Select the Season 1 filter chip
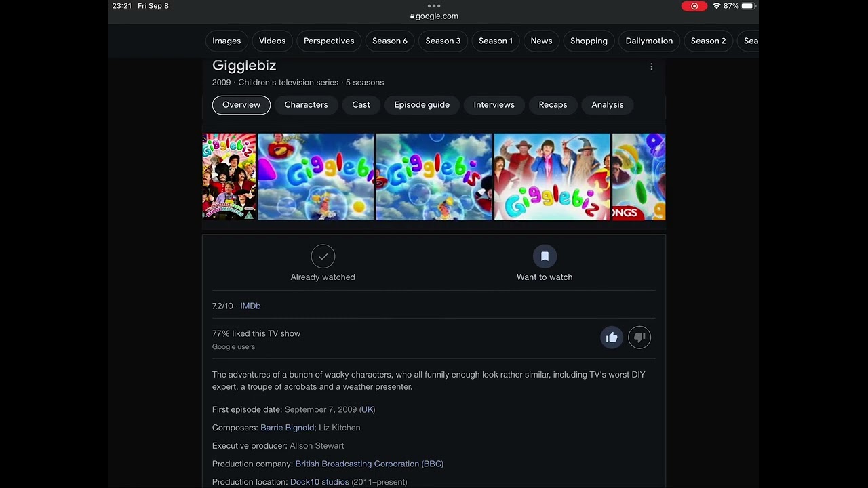The image size is (868, 488). 496,41
